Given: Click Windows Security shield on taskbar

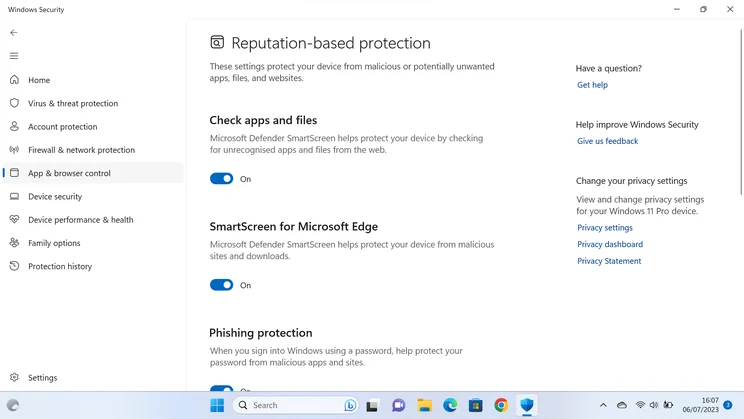Looking at the screenshot, I should click(527, 405).
